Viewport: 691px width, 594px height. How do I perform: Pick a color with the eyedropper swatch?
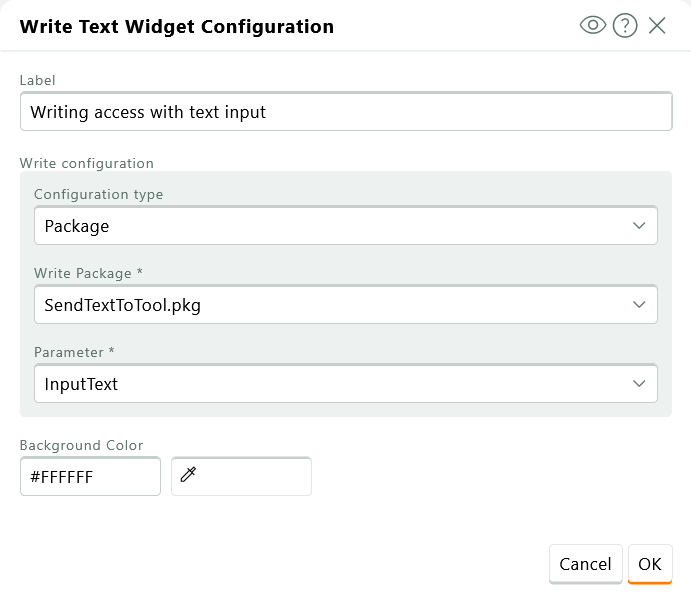(x=241, y=476)
